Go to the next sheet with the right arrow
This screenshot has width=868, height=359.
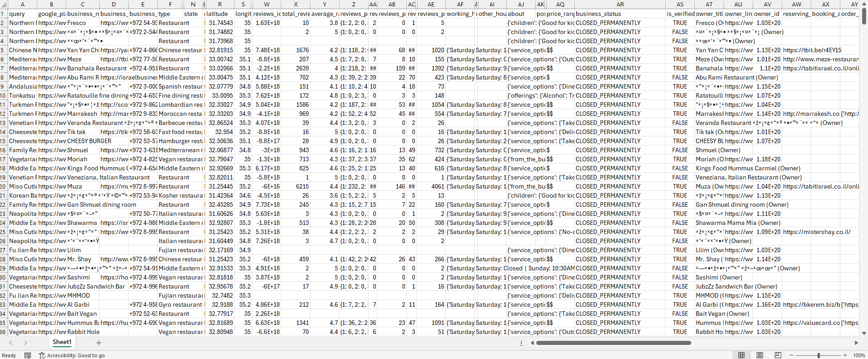click(x=25, y=343)
